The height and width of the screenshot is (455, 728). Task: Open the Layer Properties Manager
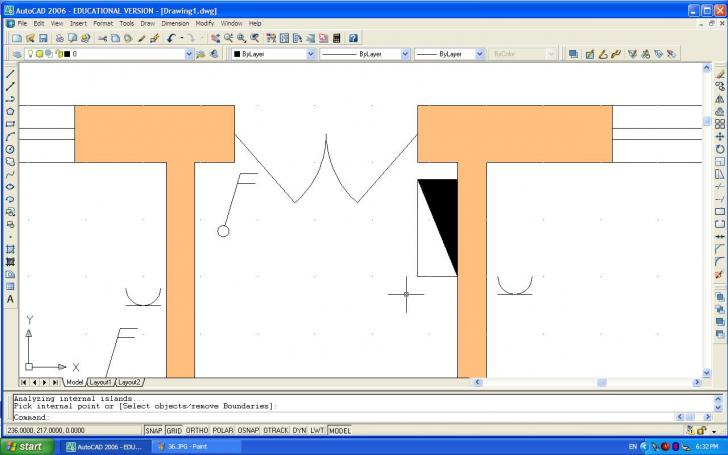[x=17, y=54]
